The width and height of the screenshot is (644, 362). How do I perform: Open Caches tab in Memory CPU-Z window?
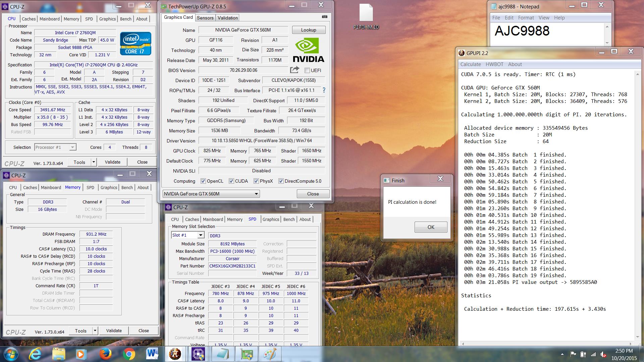click(30, 187)
